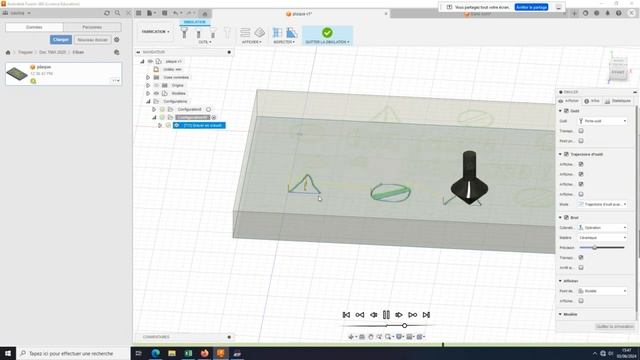Open the project in web browser globe icon
The width and height of the screenshot is (640, 360).
coord(117,52)
